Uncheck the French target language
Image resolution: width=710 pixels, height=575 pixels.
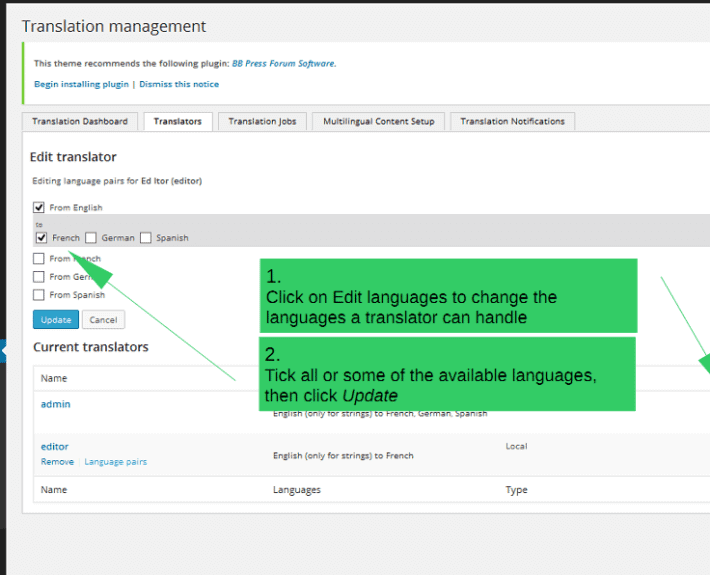click(41, 238)
